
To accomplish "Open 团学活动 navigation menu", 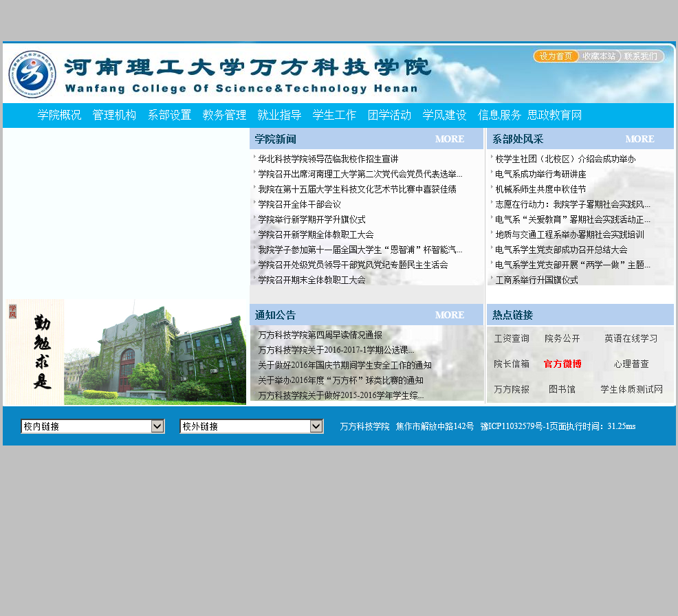I will [389, 115].
